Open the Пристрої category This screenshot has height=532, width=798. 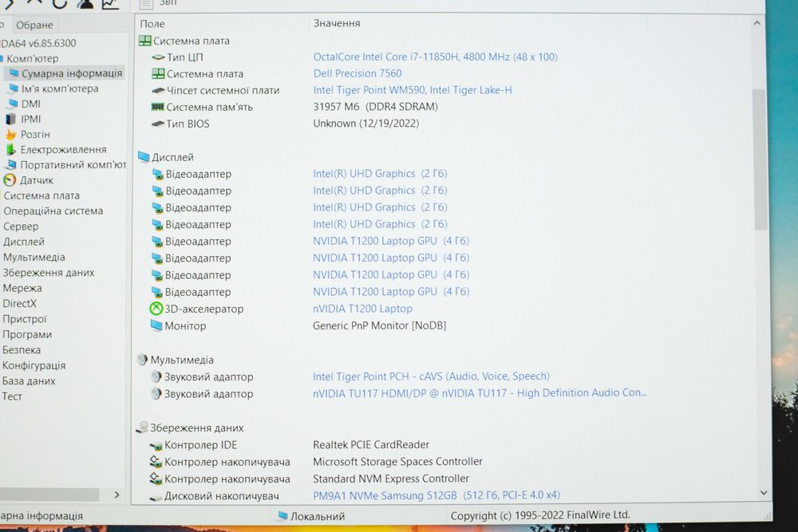(x=24, y=319)
